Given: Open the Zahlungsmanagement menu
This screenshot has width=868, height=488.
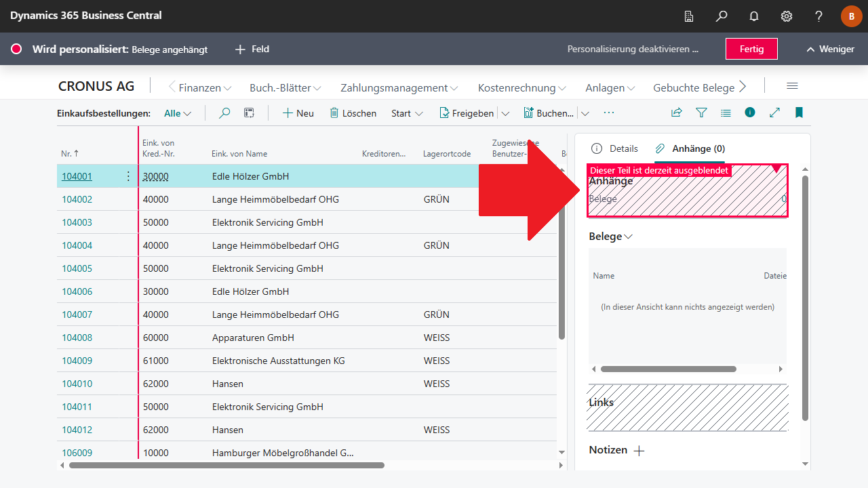Looking at the screenshot, I should pyautogui.click(x=399, y=87).
